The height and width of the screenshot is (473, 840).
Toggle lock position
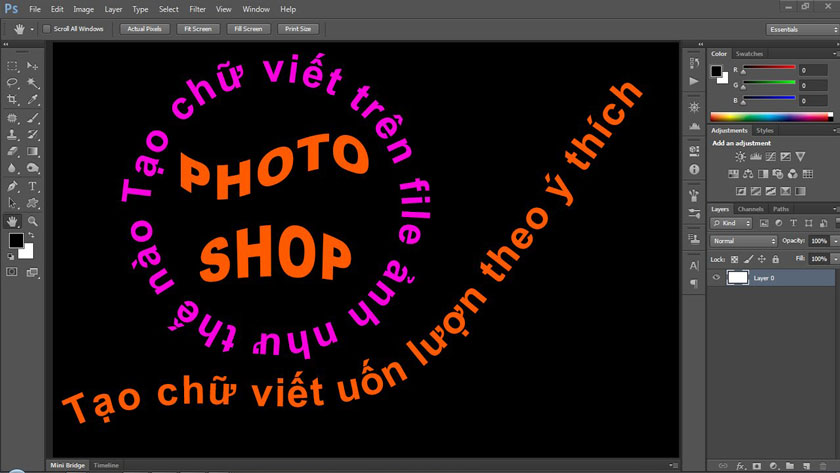762,259
